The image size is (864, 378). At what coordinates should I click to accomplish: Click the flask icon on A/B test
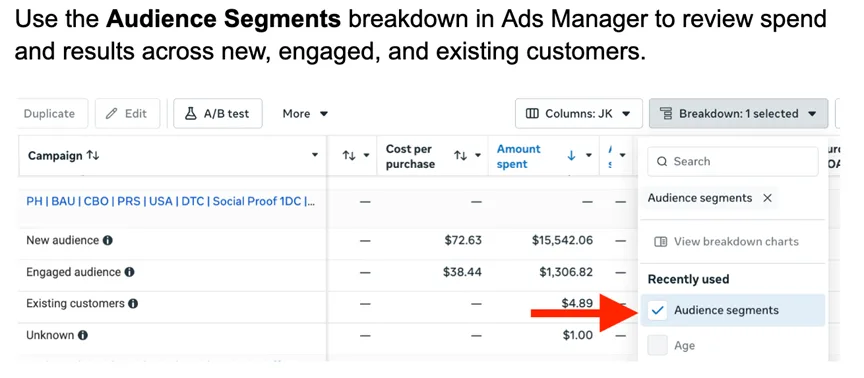[191, 114]
